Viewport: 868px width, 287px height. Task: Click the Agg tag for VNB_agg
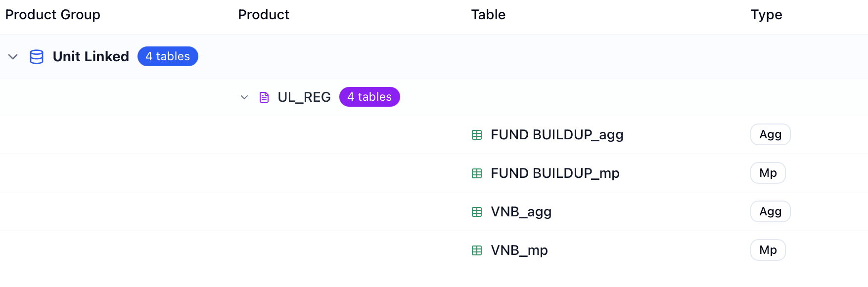click(771, 211)
